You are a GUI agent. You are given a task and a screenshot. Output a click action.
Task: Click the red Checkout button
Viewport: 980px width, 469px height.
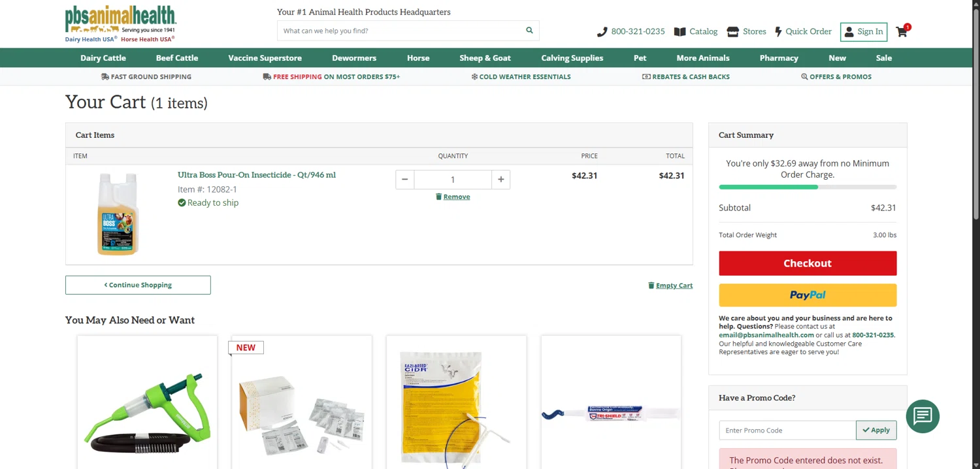click(x=808, y=263)
